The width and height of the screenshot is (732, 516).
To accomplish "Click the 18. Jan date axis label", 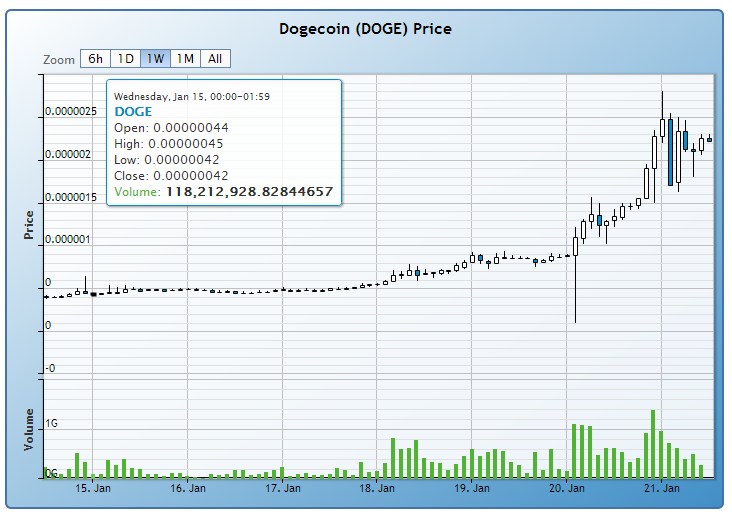I will (377, 488).
